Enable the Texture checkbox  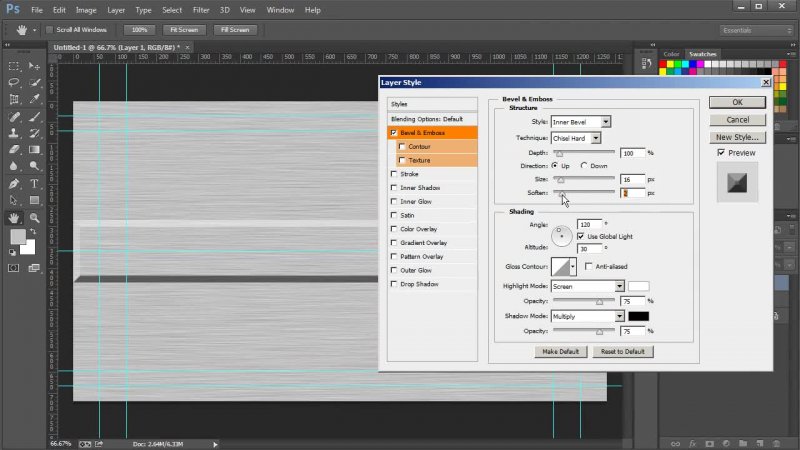[402, 160]
